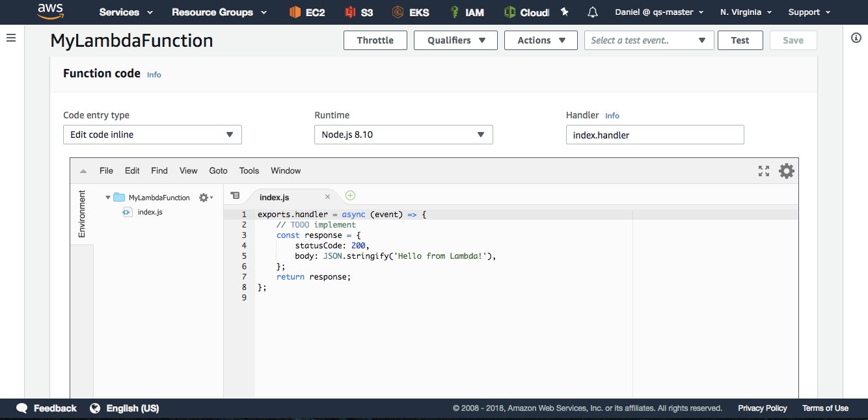Open the Goto menu in the code editor
Image resolution: width=868 pixels, height=420 pixels.
[219, 170]
